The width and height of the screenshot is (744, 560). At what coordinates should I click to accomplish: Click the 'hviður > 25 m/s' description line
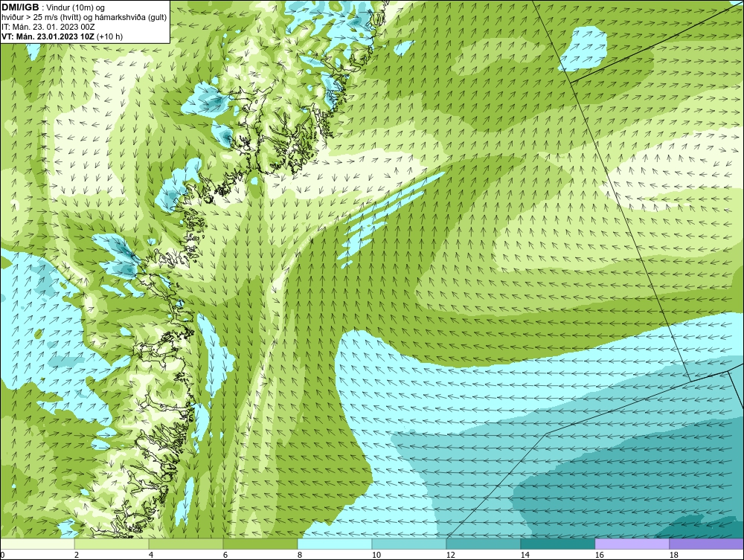(83, 17)
